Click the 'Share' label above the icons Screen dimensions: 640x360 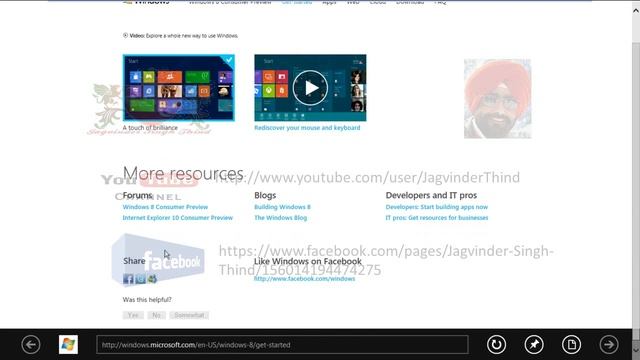pos(134,261)
